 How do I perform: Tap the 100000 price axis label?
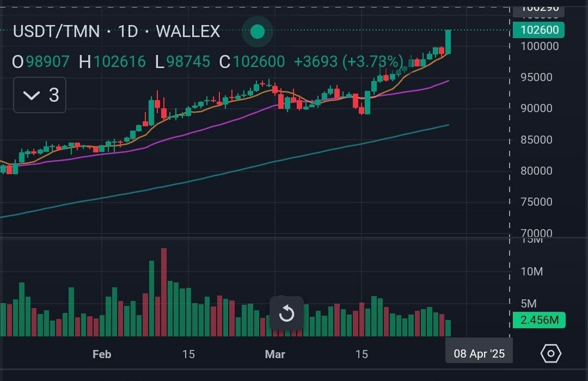pyautogui.click(x=540, y=46)
